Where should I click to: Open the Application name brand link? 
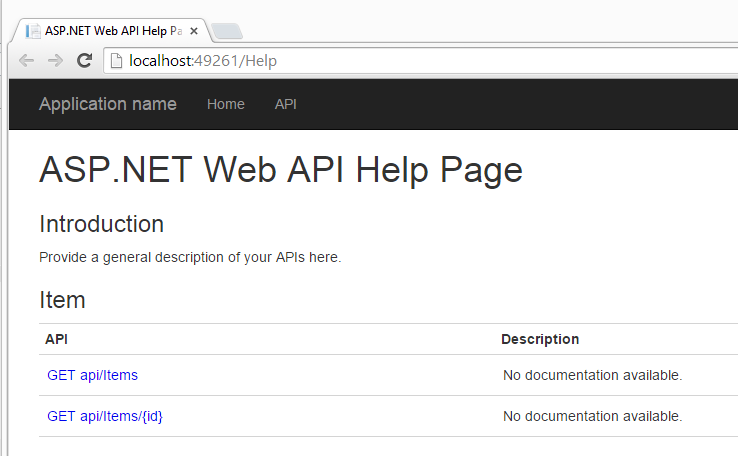coord(108,104)
